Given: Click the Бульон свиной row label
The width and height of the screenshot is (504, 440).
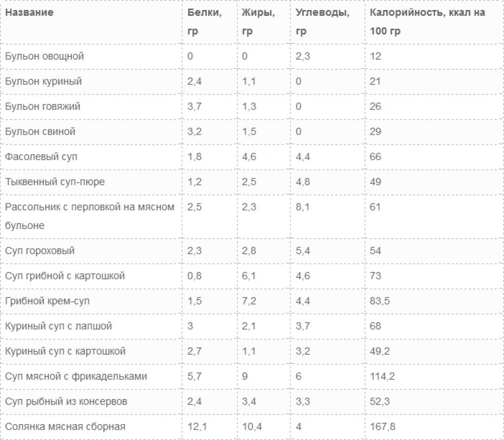Looking at the screenshot, I should [x=40, y=131].
